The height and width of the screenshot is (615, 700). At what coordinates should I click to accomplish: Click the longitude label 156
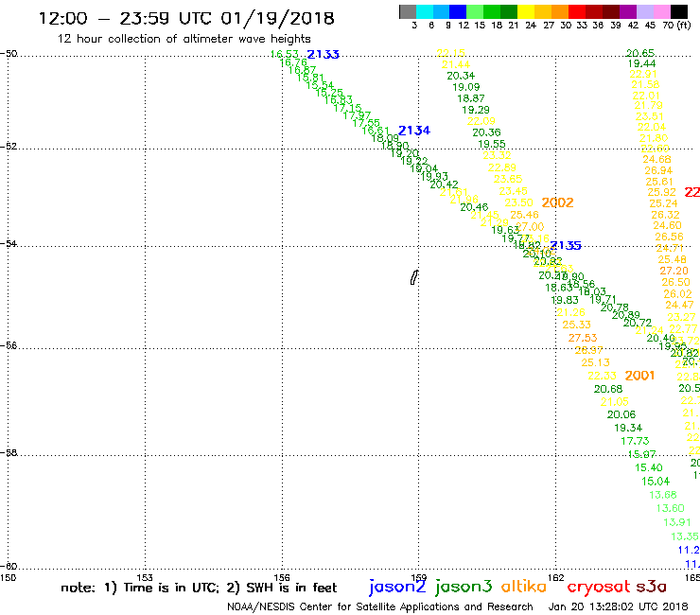[282, 577]
